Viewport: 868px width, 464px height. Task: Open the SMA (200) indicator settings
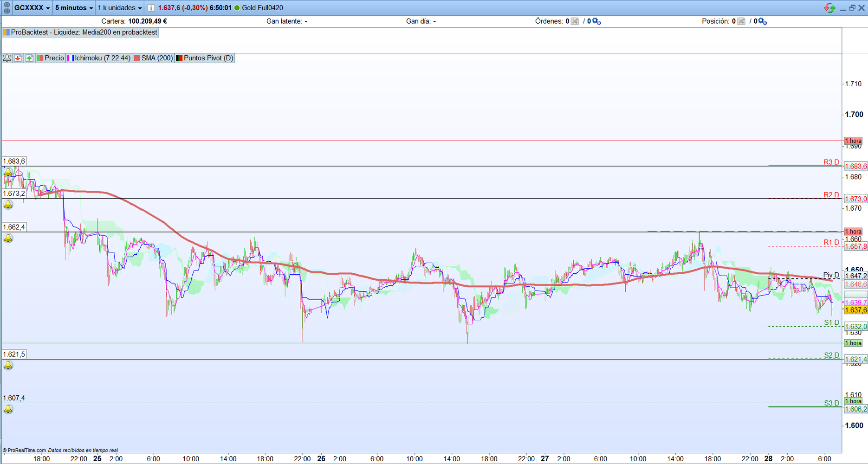coord(153,58)
